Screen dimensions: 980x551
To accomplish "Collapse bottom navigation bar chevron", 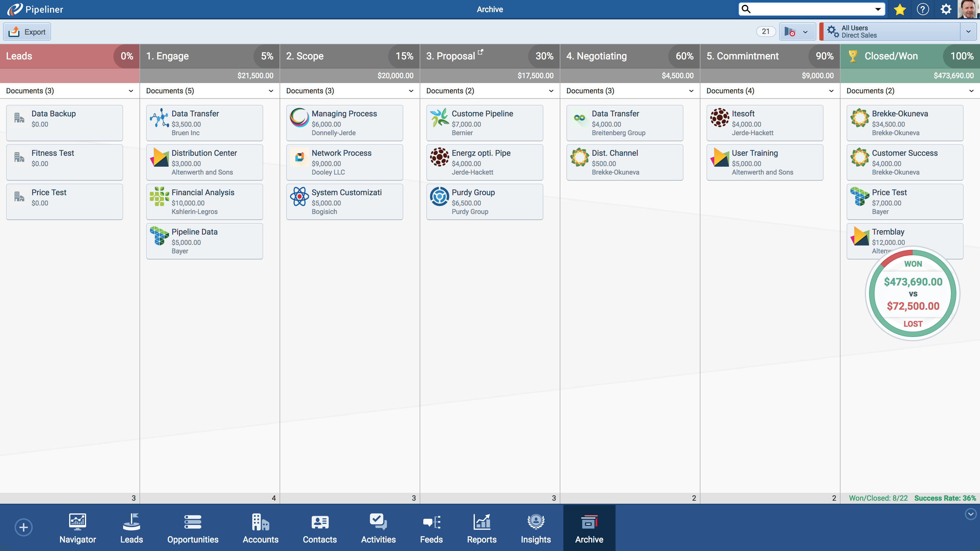I will pyautogui.click(x=971, y=514).
